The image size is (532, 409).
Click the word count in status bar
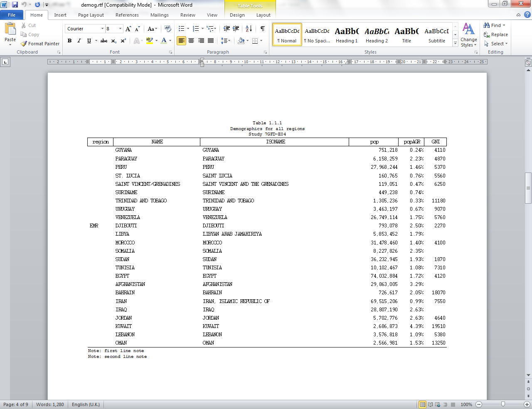click(x=49, y=404)
